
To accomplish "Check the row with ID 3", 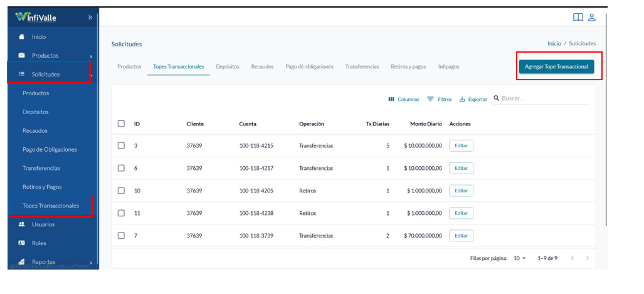I will pos(121,145).
